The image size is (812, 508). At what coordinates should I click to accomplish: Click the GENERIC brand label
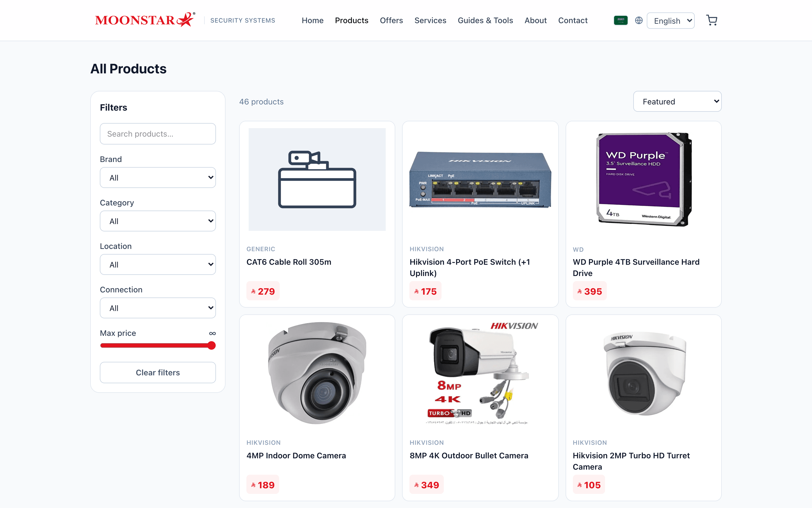tap(261, 249)
